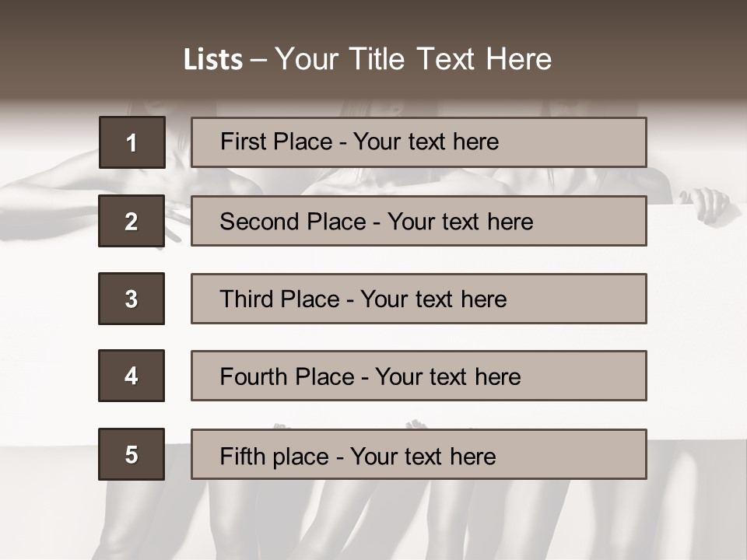Viewport: 747px width, 560px height.
Task: Click the dash in the slide title
Action: coord(258,60)
